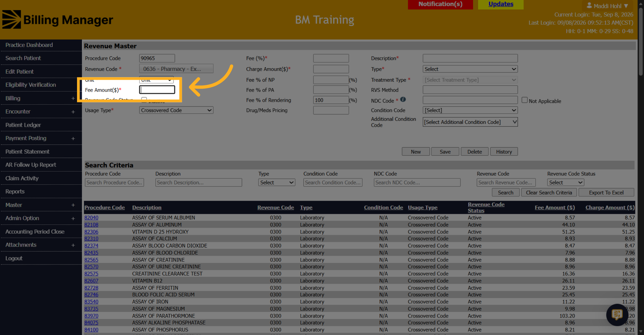The height and width of the screenshot is (335, 644).
Task: Open the Condition Code dropdown
Action: coord(470,110)
